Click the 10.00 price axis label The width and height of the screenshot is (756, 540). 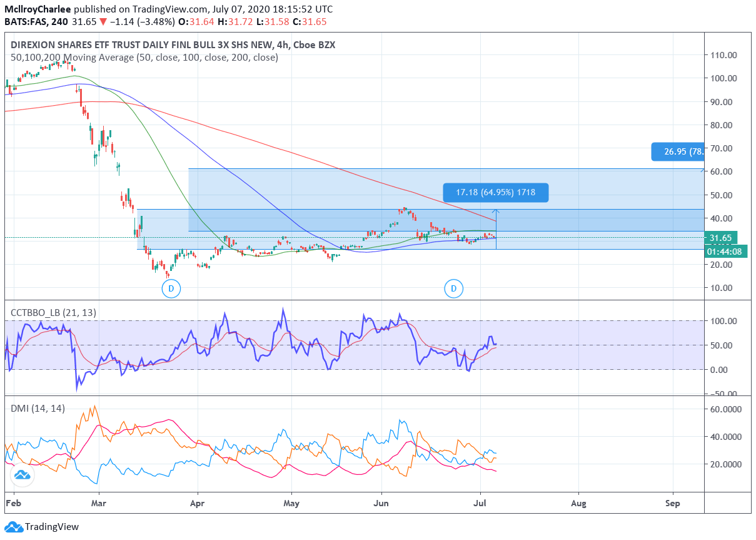(x=721, y=288)
